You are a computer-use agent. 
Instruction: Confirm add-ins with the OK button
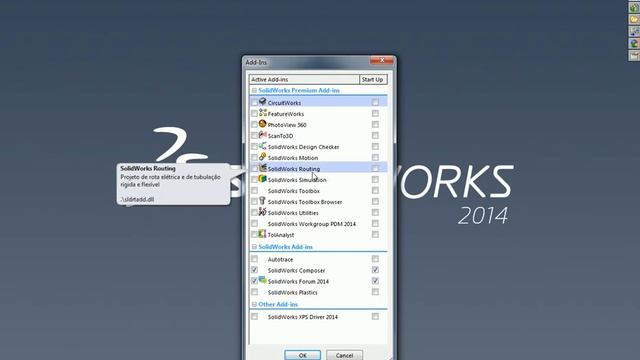302,355
